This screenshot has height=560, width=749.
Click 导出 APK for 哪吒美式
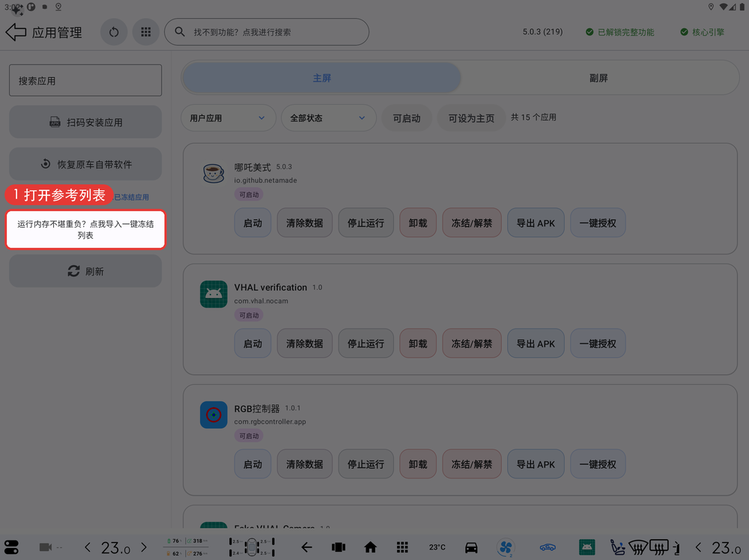coord(536,222)
